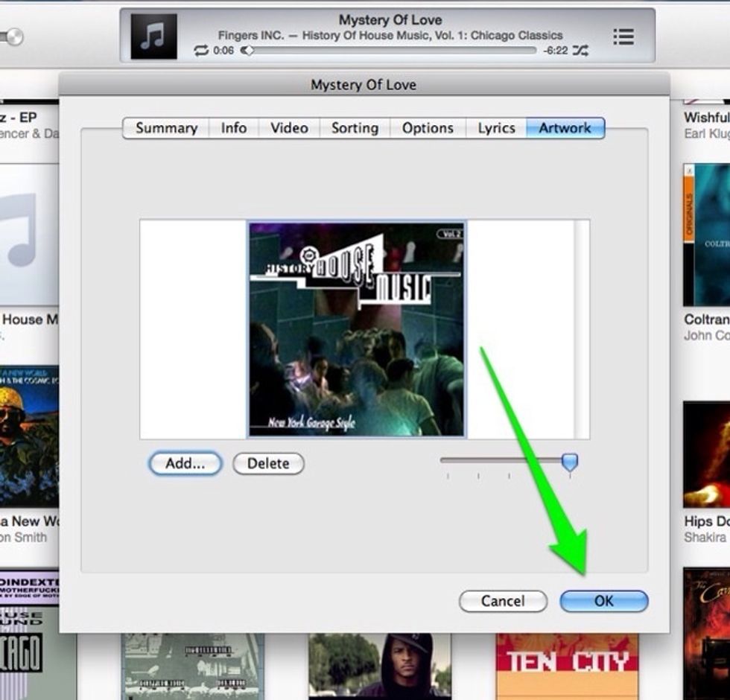Cancel the Mystery Of Love dialog

tap(503, 601)
